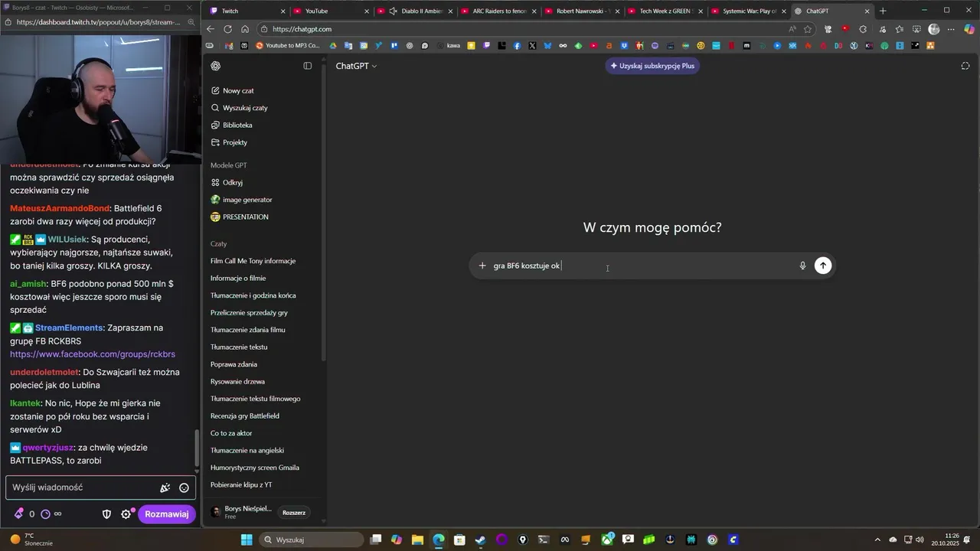
Task: Open a new browser tab
Action: click(x=883, y=11)
